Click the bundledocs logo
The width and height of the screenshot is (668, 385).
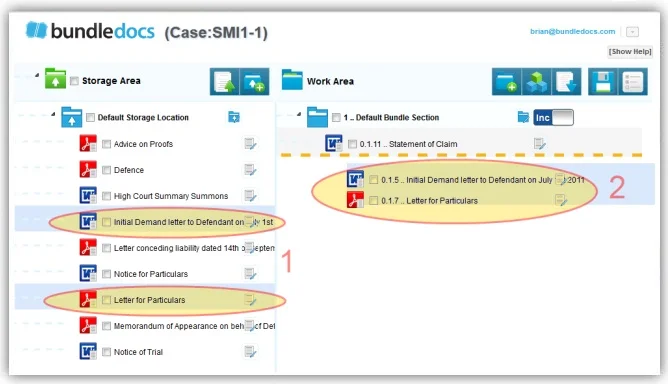click(x=90, y=31)
